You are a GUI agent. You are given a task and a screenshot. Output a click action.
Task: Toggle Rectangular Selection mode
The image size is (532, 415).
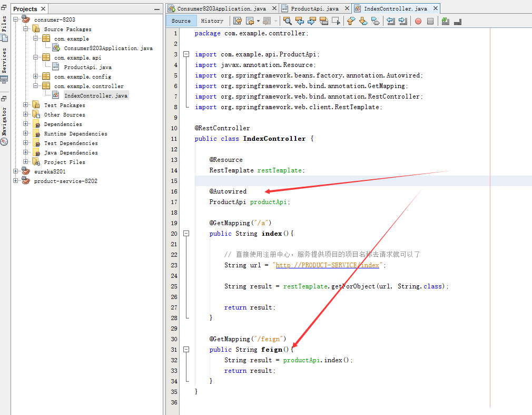[x=336, y=21]
